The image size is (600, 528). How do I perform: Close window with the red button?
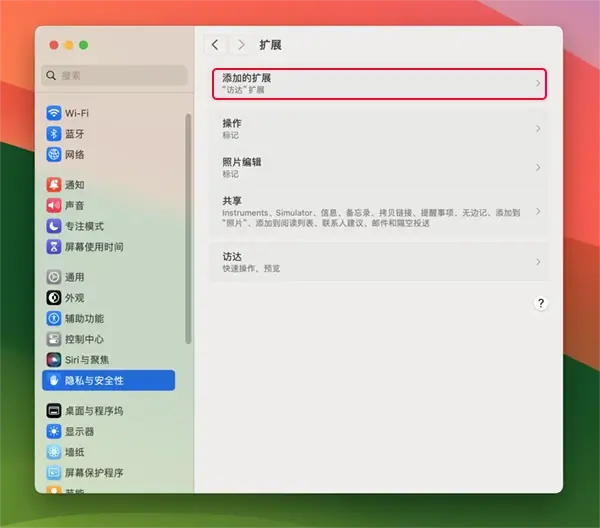pos(54,45)
